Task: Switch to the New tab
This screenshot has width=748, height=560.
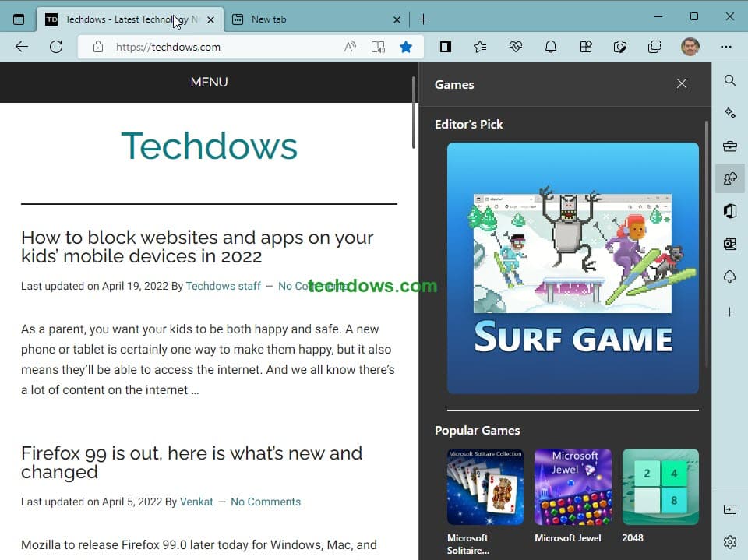Action: coord(269,19)
